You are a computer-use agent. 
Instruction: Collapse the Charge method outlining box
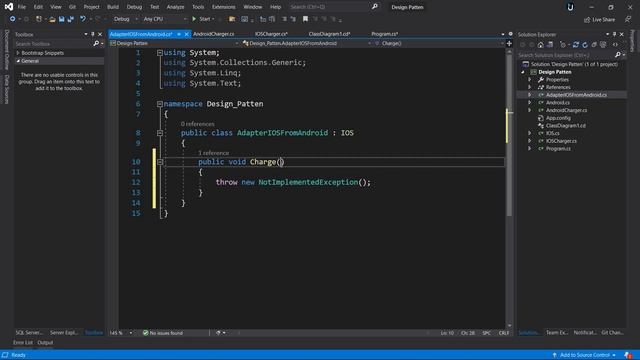tap(160, 162)
